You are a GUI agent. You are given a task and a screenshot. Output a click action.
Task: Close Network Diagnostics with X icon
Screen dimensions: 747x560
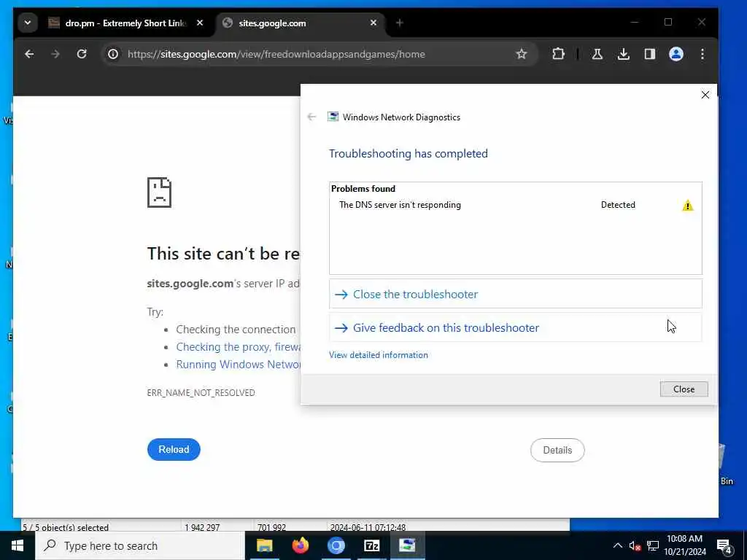click(x=705, y=95)
